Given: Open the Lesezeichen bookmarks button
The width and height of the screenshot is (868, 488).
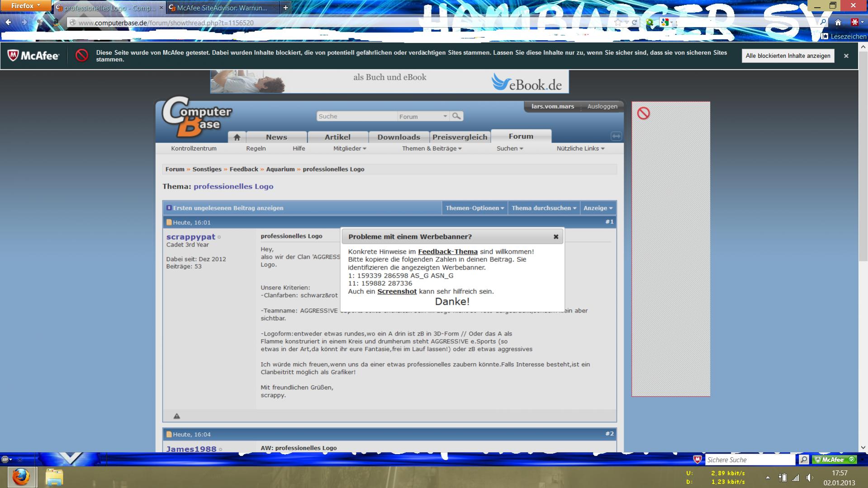Looking at the screenshot, I should click(x=844, y=36).
